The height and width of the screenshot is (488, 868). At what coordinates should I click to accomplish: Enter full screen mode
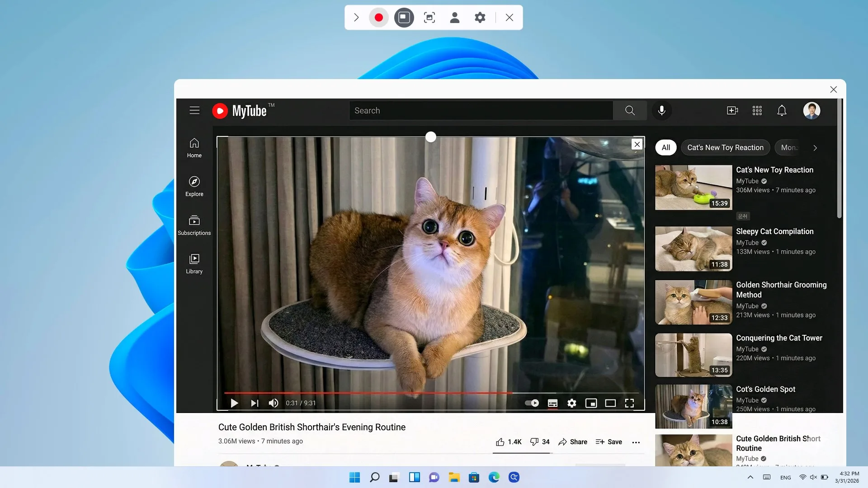tap(629, 403)
